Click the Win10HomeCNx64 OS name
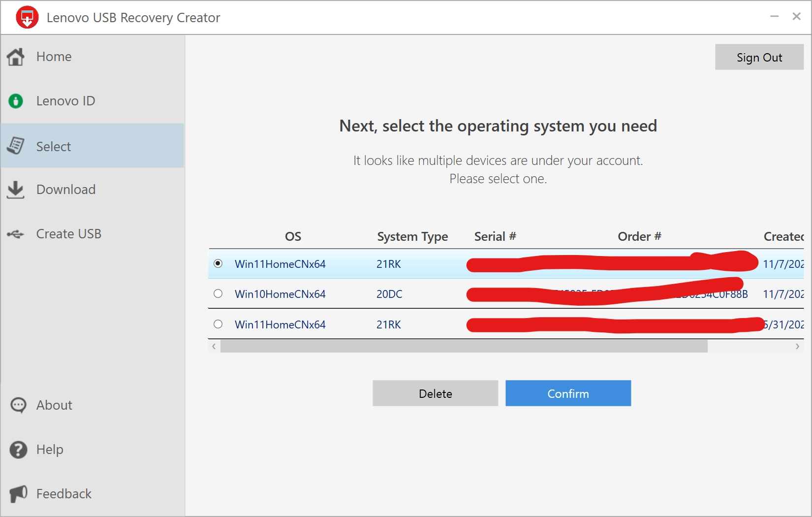This screenshot has height=517, width=812. [280, 294]
